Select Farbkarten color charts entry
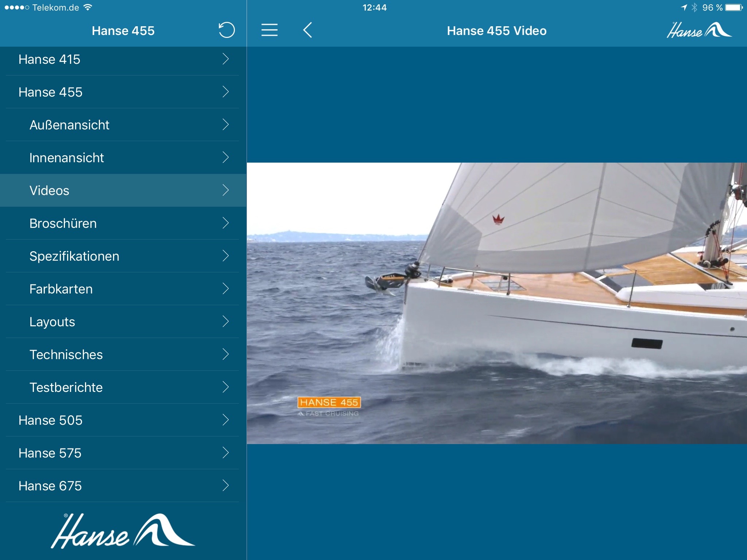 point(61,289)
